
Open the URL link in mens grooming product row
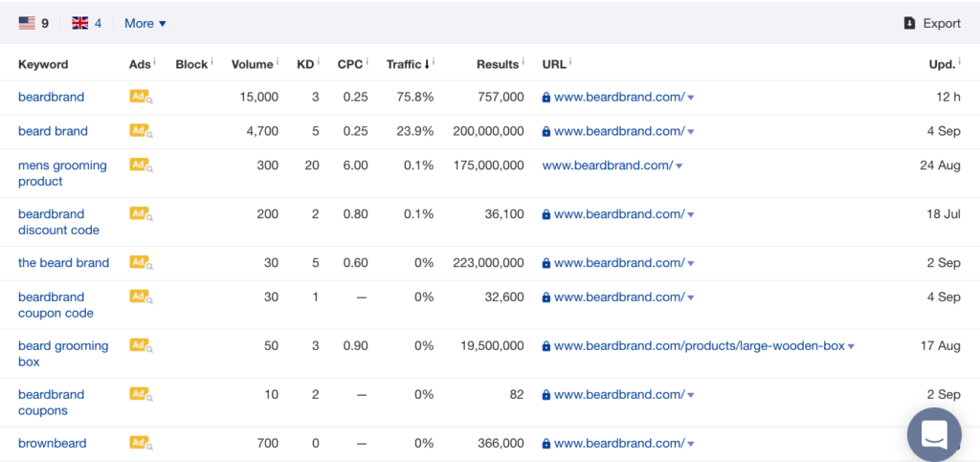[x=608, y=165]
